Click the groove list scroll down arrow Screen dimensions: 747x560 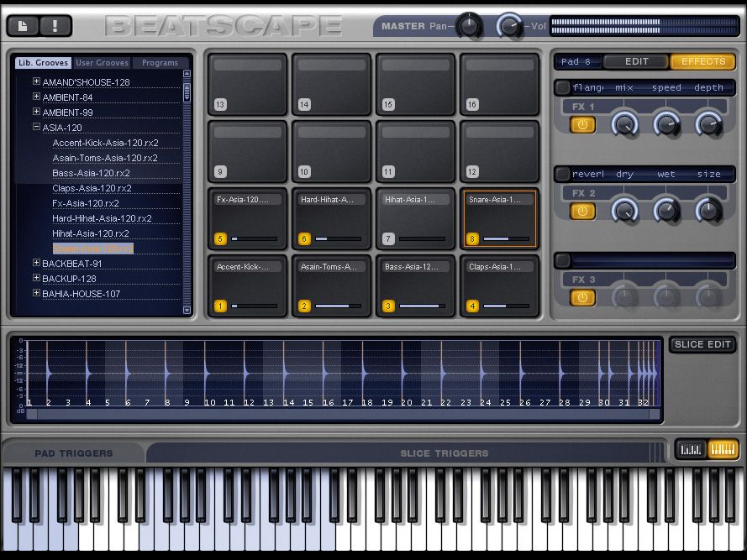click(x=187, y=310)
